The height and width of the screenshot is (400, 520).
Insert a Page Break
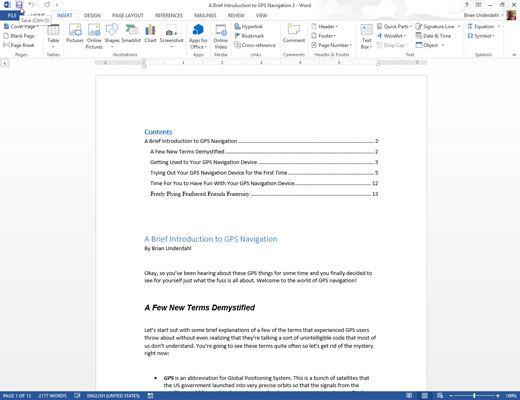click(19, 45)
